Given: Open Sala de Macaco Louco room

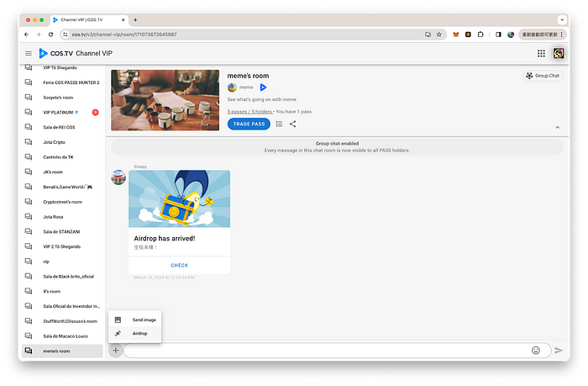Looking at the screenshot, I should coord(62,336).
